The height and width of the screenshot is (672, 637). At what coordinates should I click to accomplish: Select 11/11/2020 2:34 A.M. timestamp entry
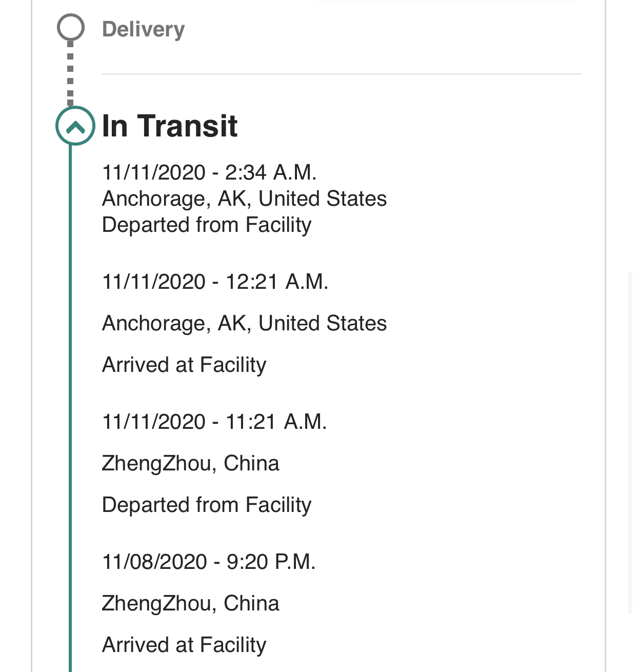click(209, 172)
